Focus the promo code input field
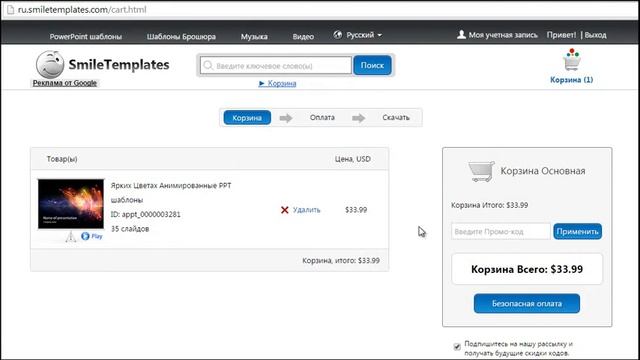The image size is (640, 360). click(x=501, y=231)
